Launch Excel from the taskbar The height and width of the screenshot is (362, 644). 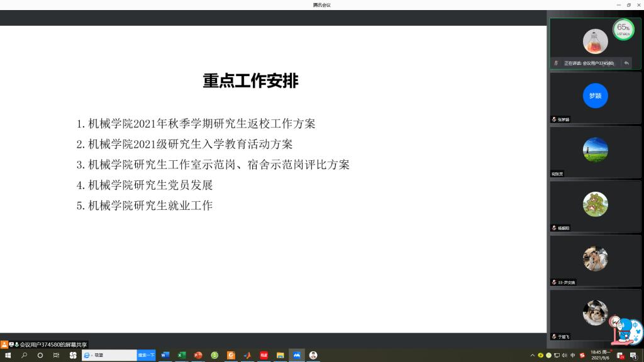click(182, 356)
